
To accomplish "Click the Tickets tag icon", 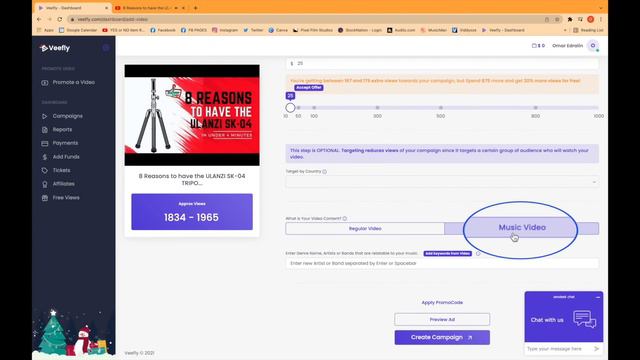I will pyautogui.click(x=44, y=170).
